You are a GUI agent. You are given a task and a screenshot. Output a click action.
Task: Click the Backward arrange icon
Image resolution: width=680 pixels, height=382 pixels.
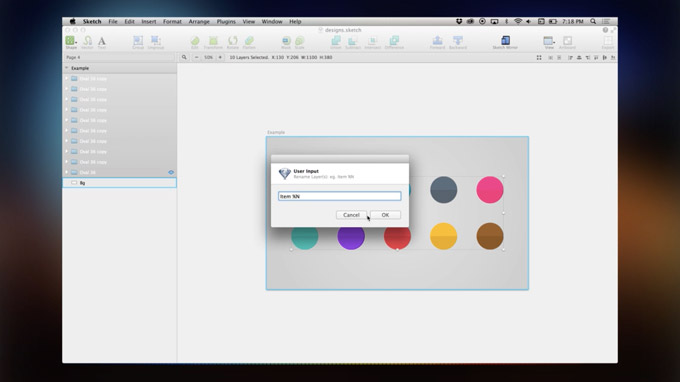coord(458,42)
